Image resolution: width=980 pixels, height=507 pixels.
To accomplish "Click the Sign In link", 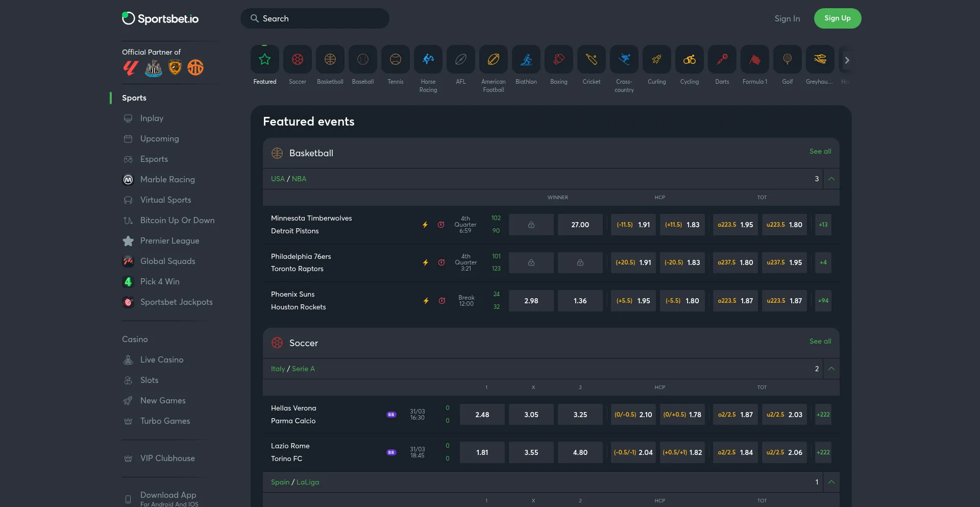I will [x=787, y=18].
